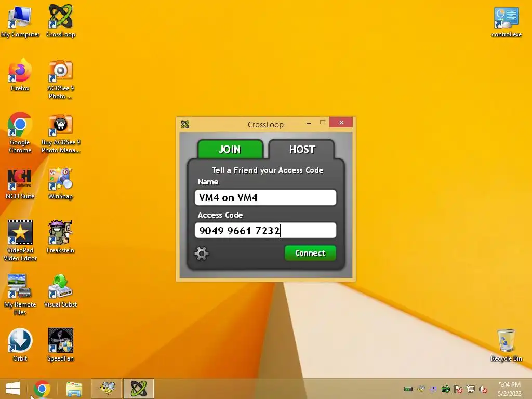Open Chrome from the taskbar
The image size is (532, 399).
[42, 389]
